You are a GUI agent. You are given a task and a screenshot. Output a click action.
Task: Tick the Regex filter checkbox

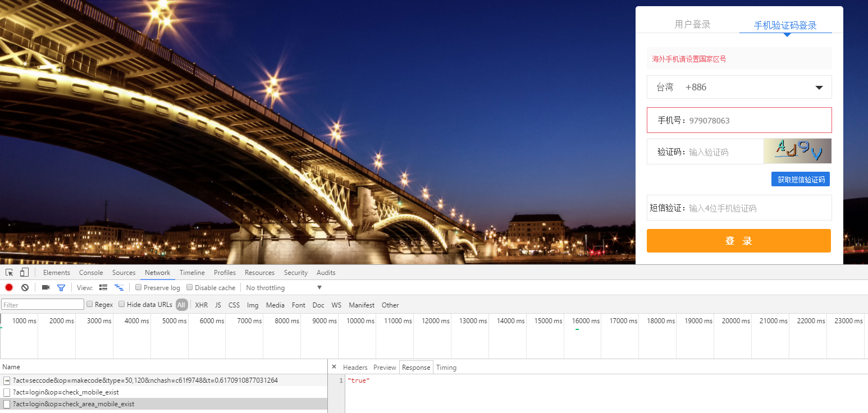coord(90,304)
